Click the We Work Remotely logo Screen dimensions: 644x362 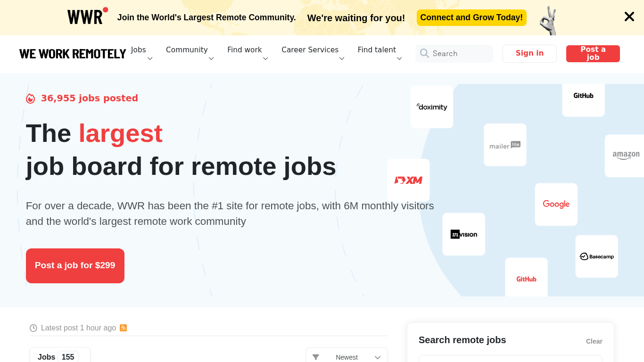point(73,54)
